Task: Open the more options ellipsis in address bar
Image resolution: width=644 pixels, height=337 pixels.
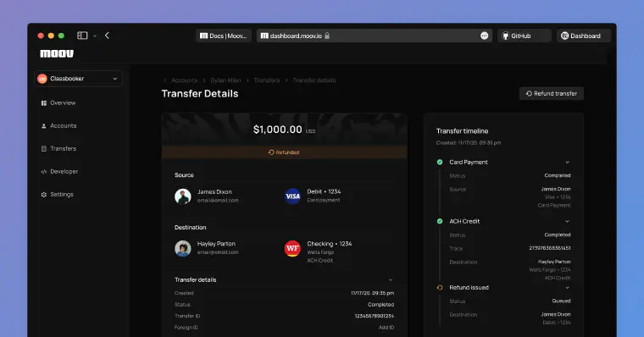Action: (484, 36)
